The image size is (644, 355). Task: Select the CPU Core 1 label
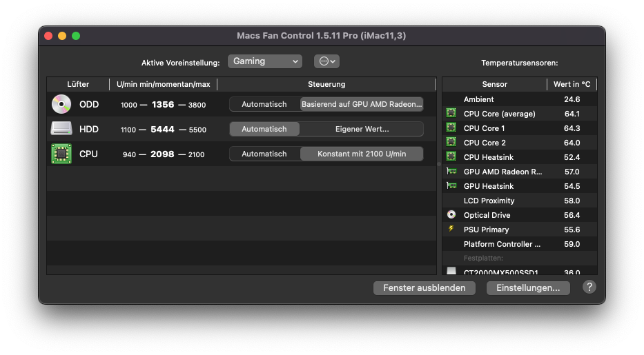coord(485,128)
